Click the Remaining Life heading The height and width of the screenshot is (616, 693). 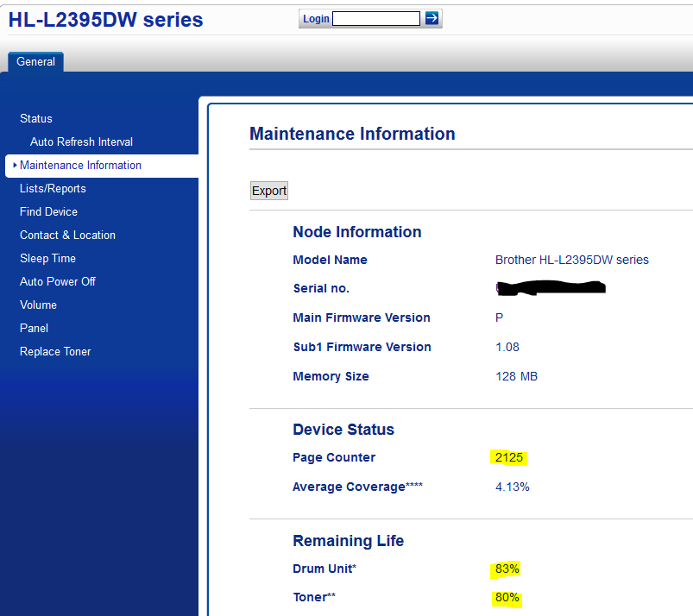pyautogui.click(x=349, y=541)
